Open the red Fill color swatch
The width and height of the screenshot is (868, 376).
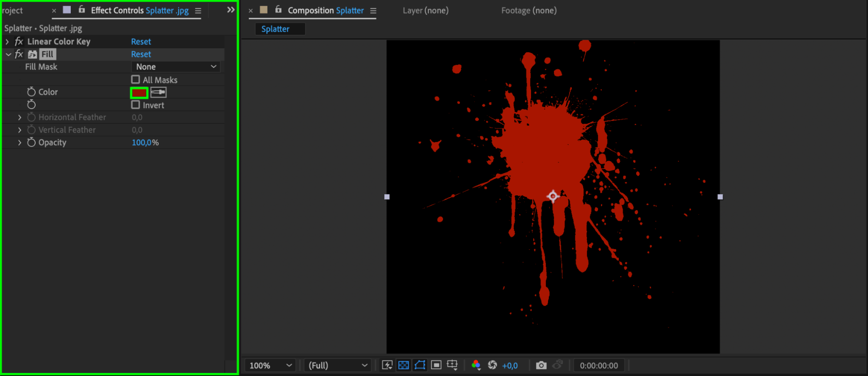pos(139,93)
